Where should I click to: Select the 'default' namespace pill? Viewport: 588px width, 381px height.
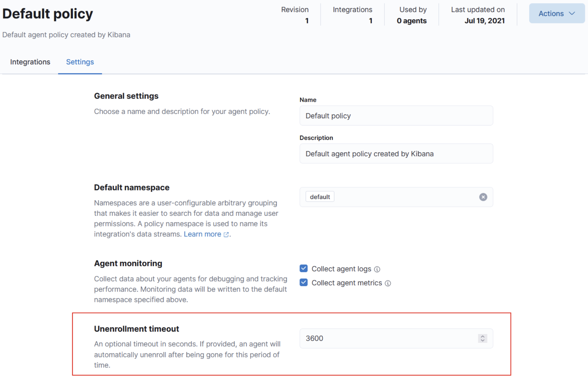[320, 197]
